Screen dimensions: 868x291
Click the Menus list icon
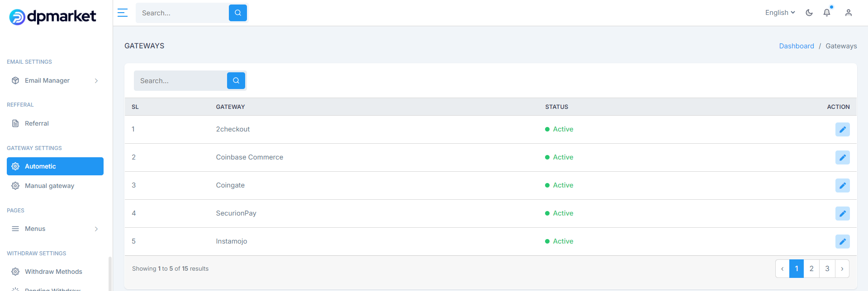(x=15, y=229)
